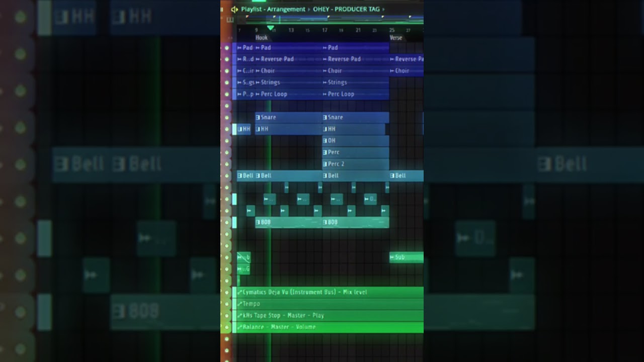Mute the OH track
644x362 pixels.
click(x=227, y=141)
